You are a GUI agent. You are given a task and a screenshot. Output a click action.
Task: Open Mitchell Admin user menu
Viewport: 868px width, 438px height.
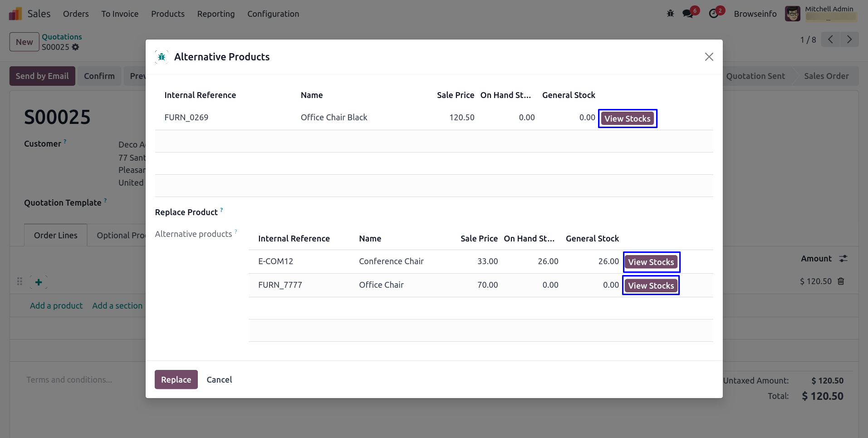[820, 14]
